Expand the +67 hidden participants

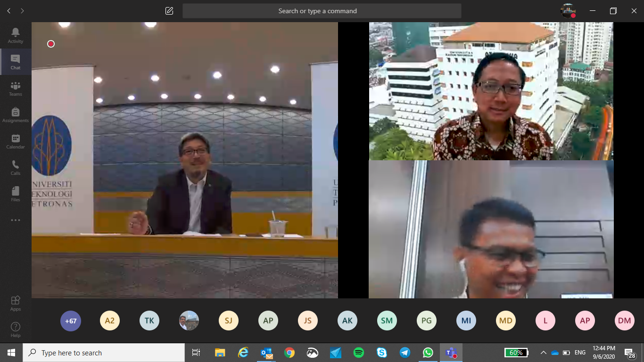coord(70,321)
